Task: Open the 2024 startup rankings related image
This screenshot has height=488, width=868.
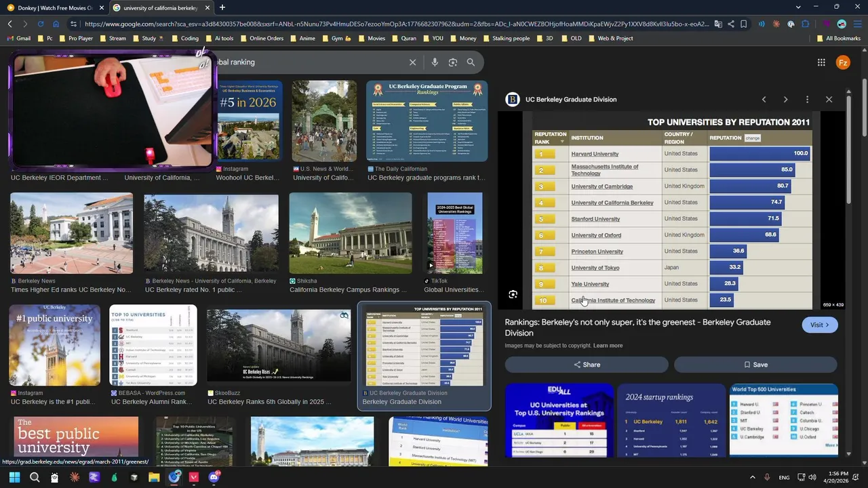Action: pyautogui.click(x=671, y=421)
